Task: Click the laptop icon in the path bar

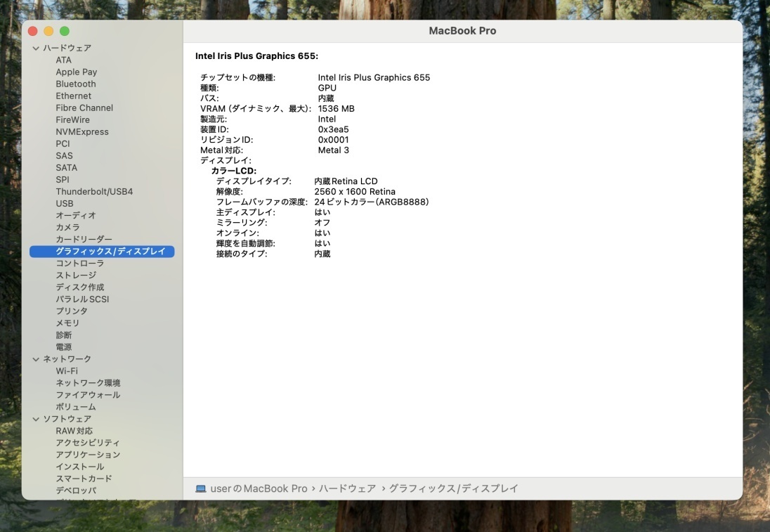Action: (201, 488)
